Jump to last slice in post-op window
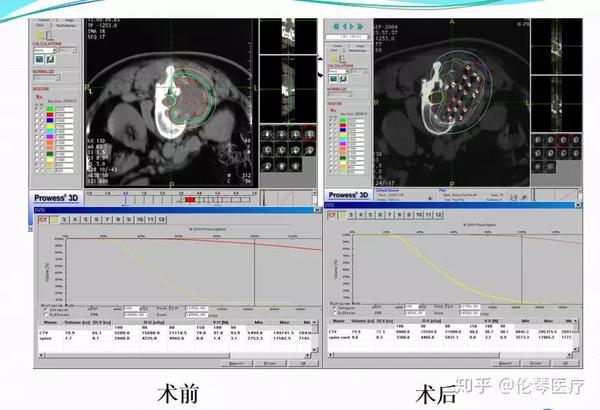 click(360, 26)
